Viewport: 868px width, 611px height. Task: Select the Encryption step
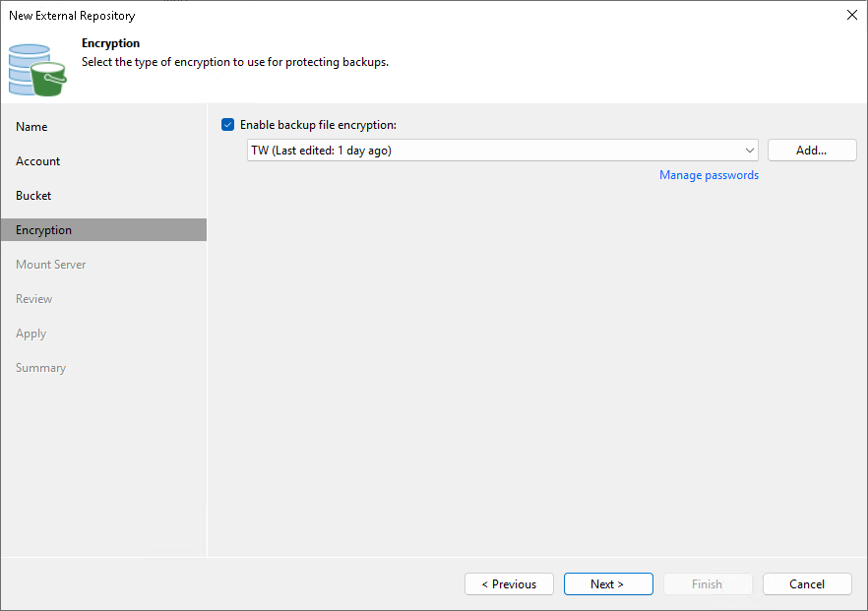(103, 229)
